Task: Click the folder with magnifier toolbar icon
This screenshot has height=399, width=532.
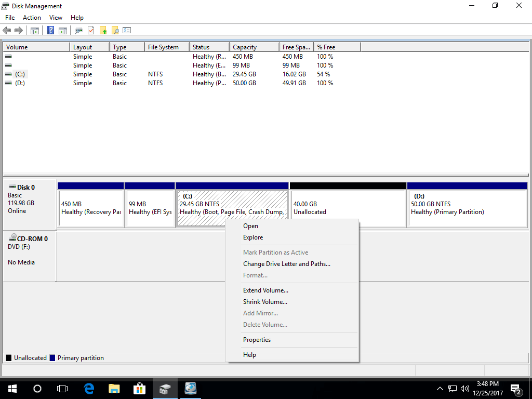Action: click(115, 31)
